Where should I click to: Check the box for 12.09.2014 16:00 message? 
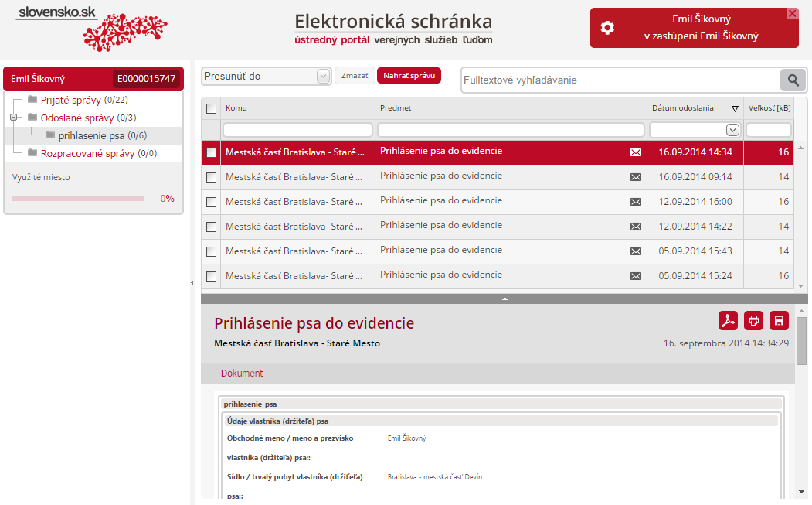click(x=212, y=202)
